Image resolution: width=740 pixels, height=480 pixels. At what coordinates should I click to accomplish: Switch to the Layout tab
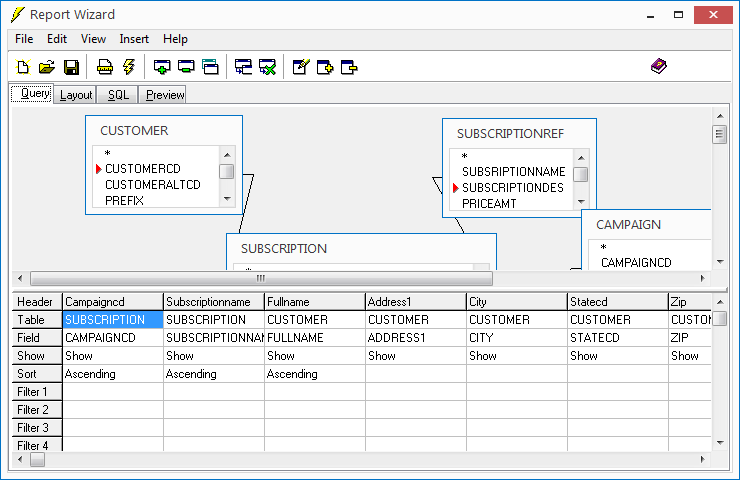tap(76, 95)
